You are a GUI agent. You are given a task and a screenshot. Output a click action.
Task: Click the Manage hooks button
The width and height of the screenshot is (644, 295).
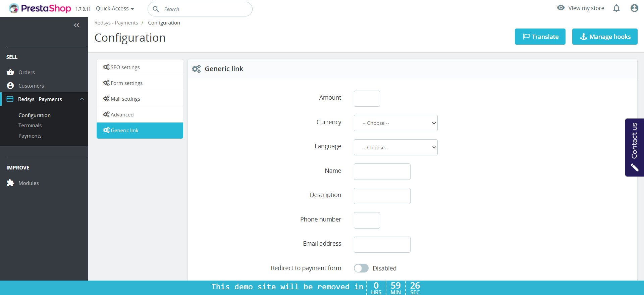[x=605, y=37]
